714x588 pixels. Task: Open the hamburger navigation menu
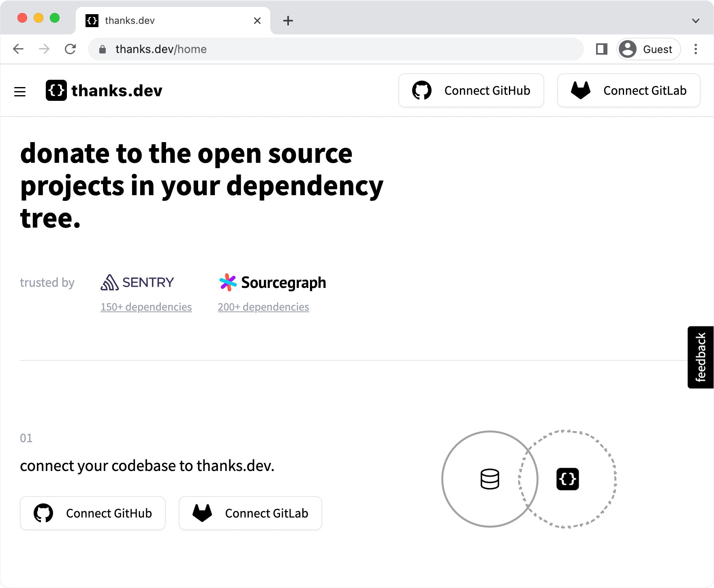[x=20, y=92]
